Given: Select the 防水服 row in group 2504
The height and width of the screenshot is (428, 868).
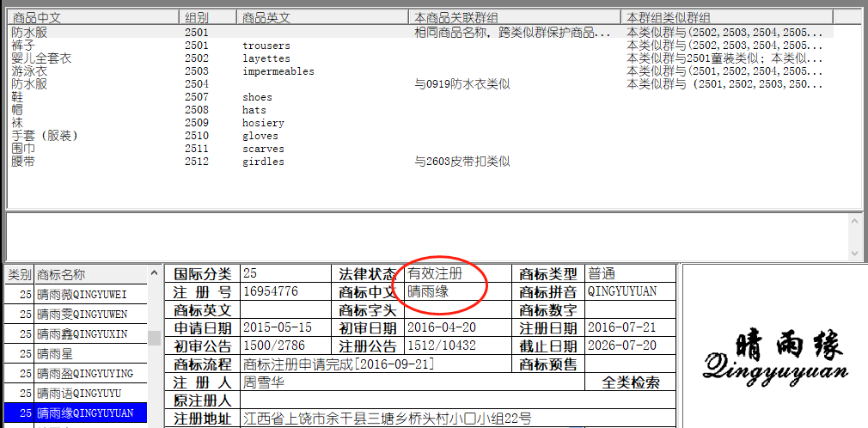Looking at the screenshot, I should [421, 84].
